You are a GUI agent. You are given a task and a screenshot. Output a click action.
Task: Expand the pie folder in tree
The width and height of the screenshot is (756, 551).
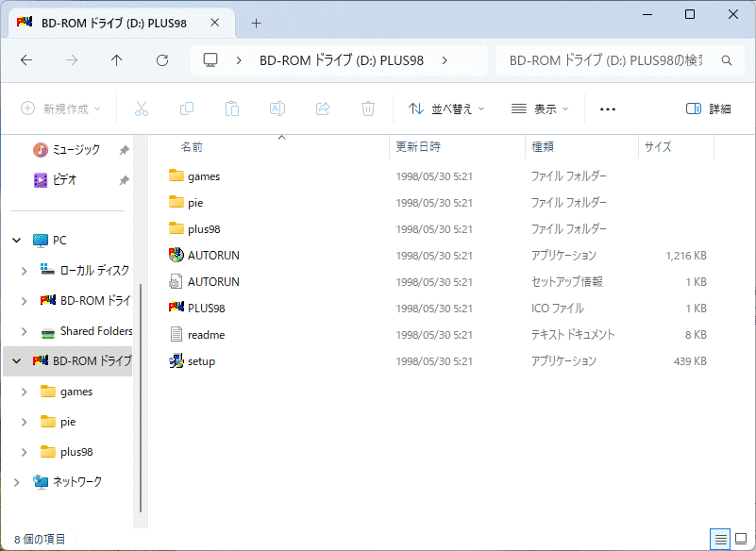[25, 423]
